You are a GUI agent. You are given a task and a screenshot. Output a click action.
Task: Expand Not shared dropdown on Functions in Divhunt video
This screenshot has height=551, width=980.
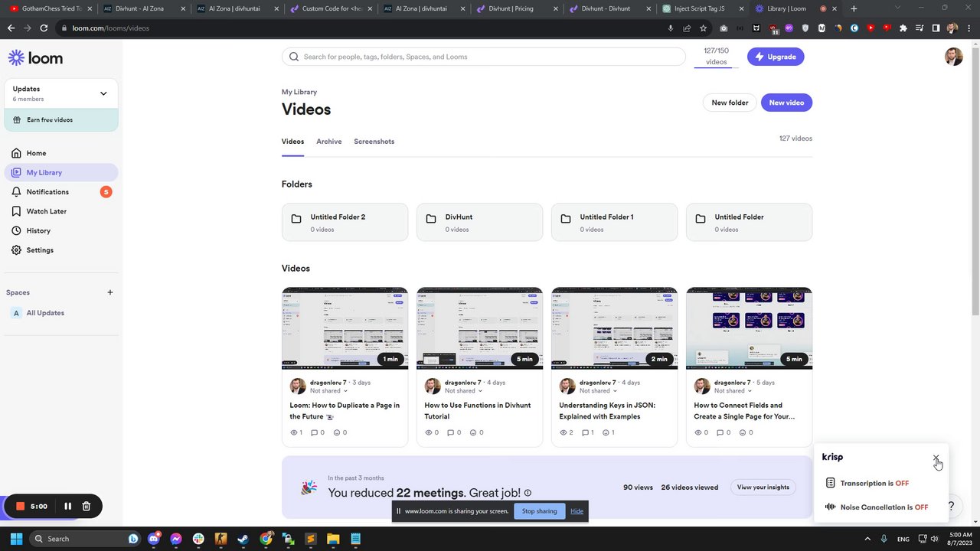point(463,391)
